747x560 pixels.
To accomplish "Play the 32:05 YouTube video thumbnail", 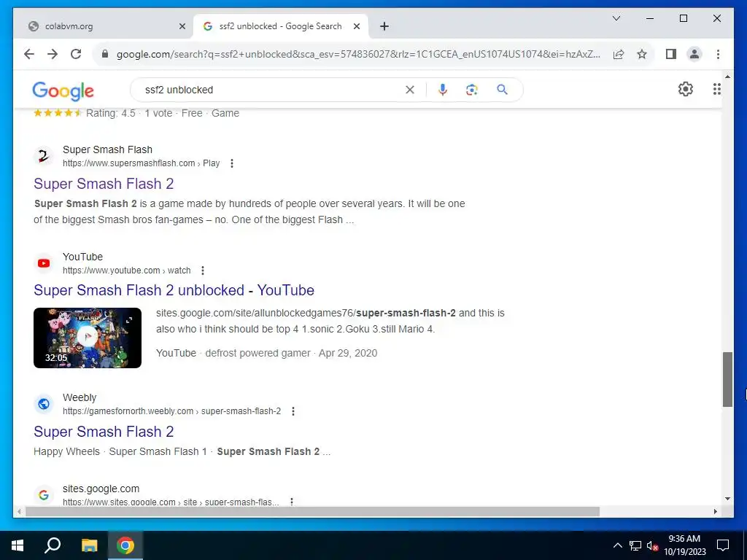I will (88, 338).
